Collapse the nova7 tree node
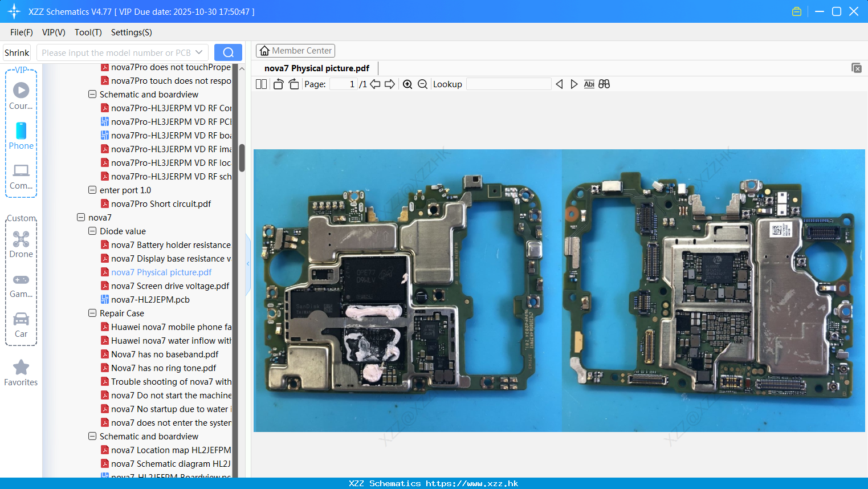The height and width of the screenshot is (489, 868). pos(81,217)
